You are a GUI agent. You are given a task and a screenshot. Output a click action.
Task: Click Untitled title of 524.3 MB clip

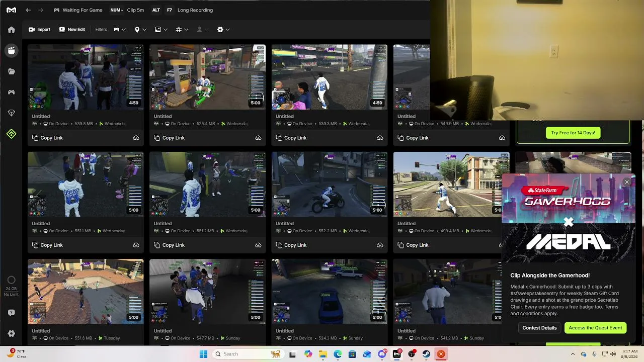click(x=284, y=331)
